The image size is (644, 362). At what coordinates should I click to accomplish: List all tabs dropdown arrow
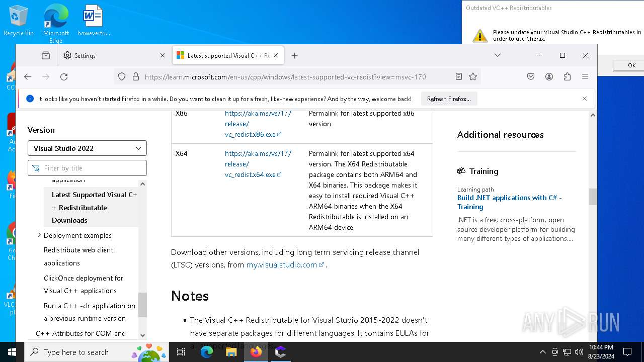498,55
